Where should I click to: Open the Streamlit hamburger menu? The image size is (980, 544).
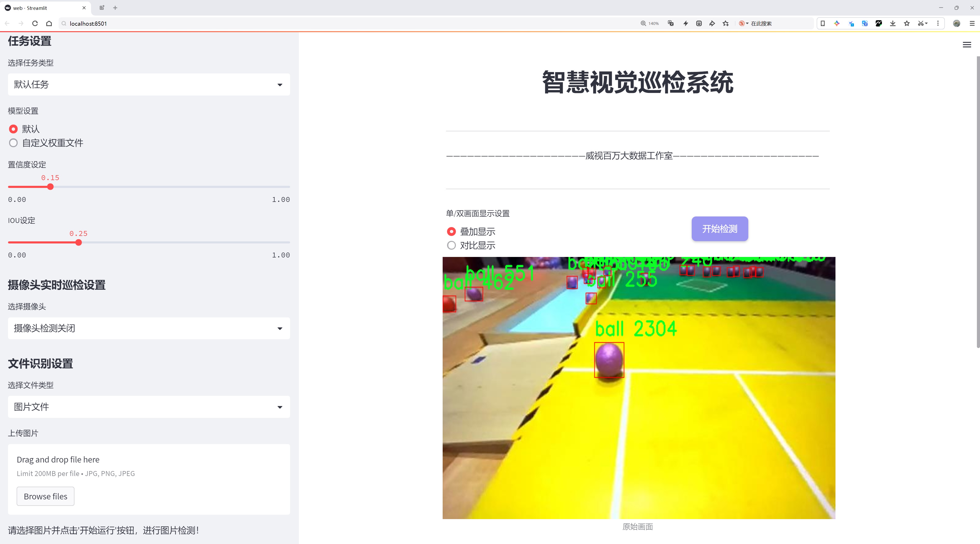pyautogui.click(x=967, y=44)
